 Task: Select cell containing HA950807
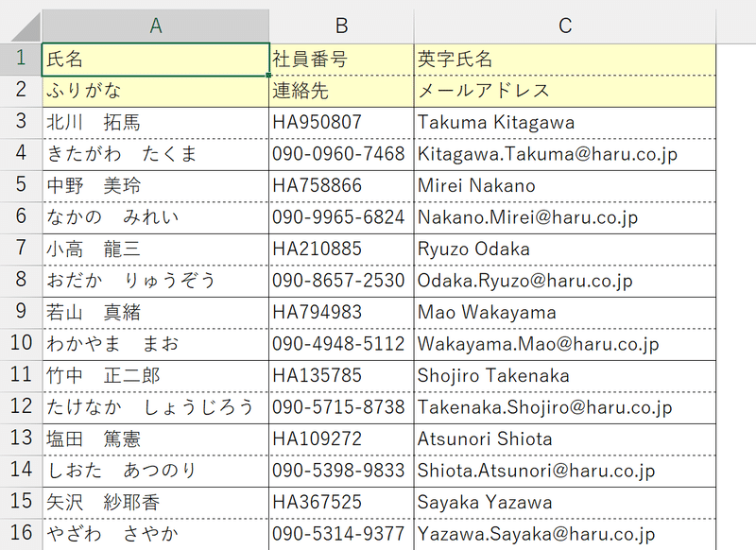341,123
